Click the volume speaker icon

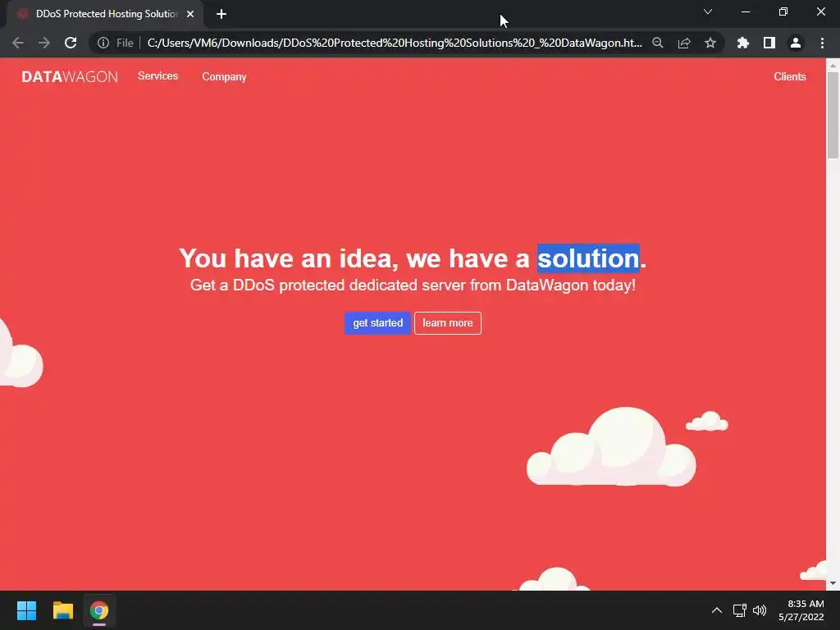pos(760,610)
